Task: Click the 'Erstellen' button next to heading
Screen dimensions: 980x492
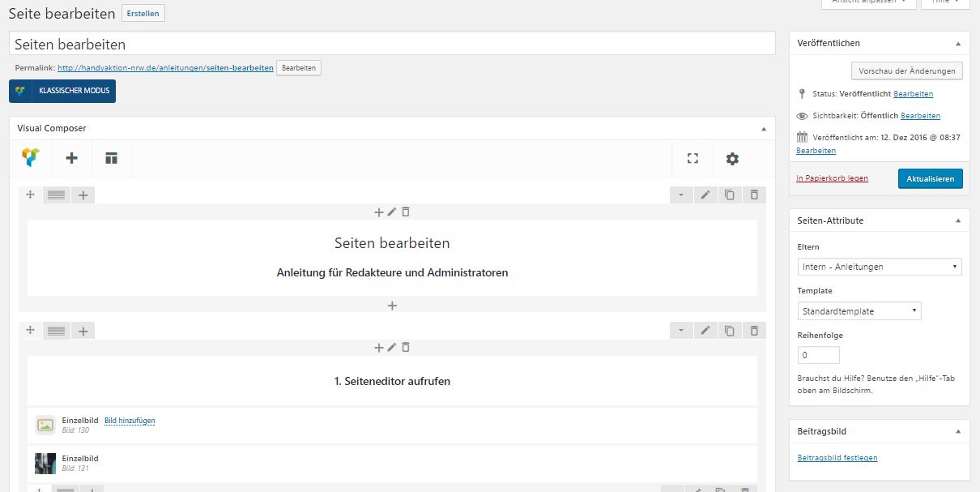Action: click(x=143, y=13)
